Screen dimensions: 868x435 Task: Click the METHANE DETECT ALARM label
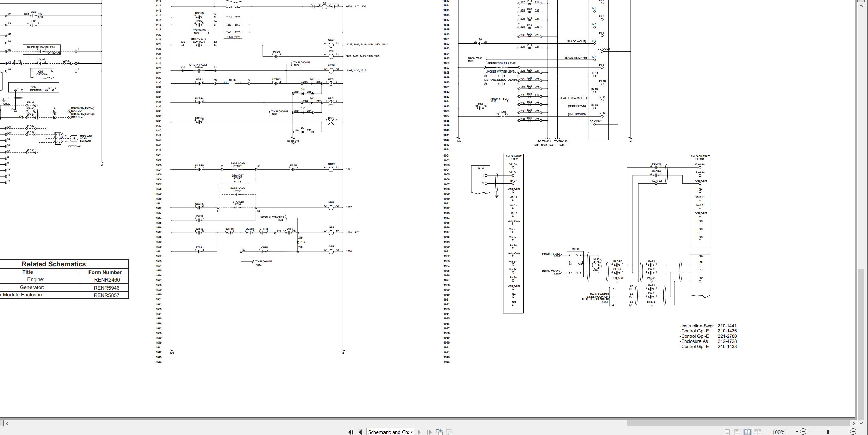500,80
